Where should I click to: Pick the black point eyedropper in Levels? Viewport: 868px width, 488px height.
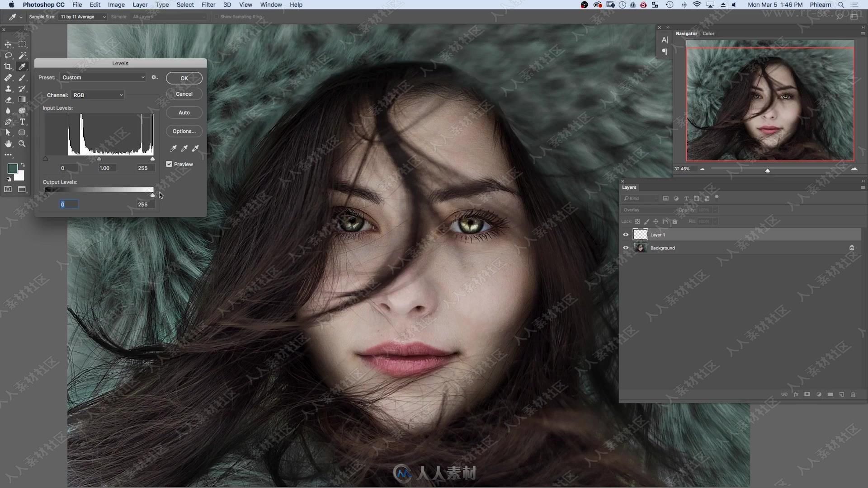[173, 148]
